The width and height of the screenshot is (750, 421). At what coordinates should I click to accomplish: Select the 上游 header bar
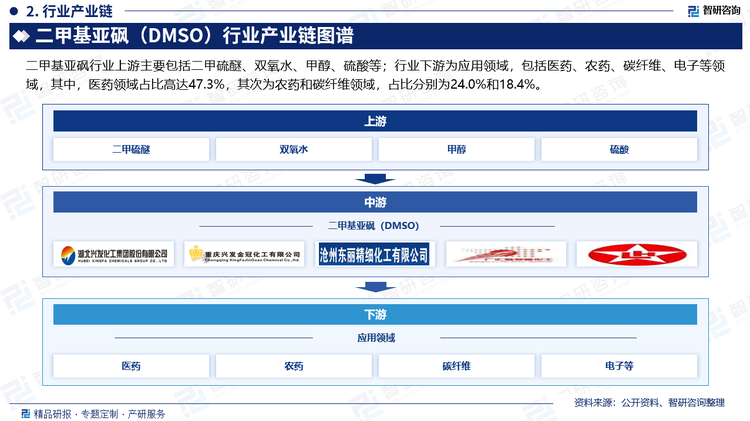375,121
